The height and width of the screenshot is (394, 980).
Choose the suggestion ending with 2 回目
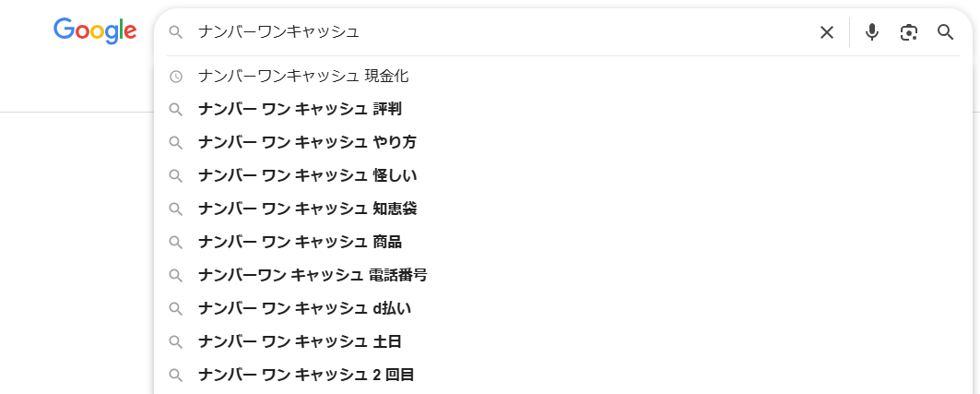point(306,375)
